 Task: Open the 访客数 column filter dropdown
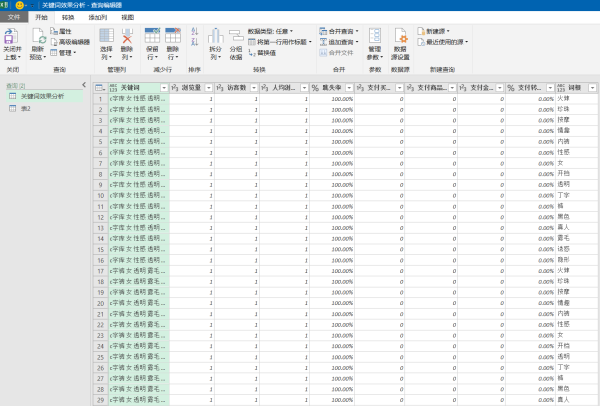coord(254,88)
